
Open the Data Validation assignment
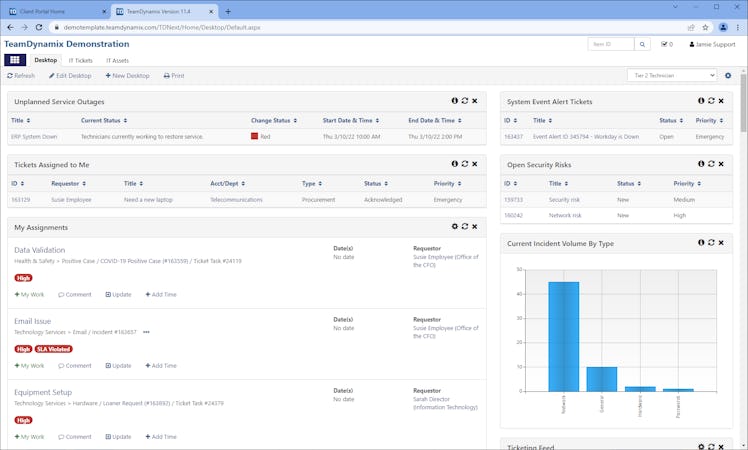[x=40, y=250]
